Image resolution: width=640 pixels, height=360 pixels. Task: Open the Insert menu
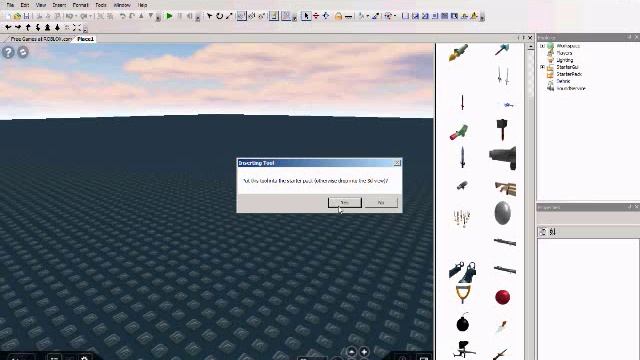(59, 5)
